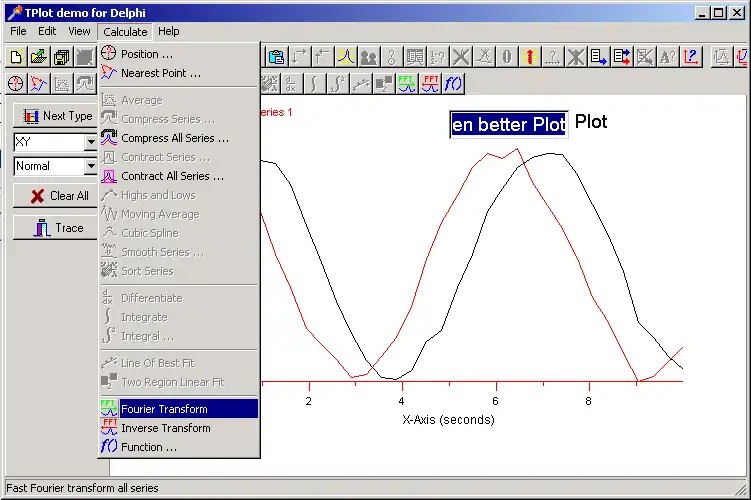Viewport: 751px width, 500px height.
Task: Click the line of best fit toolbar icon
Action: [x=361, y=84]
